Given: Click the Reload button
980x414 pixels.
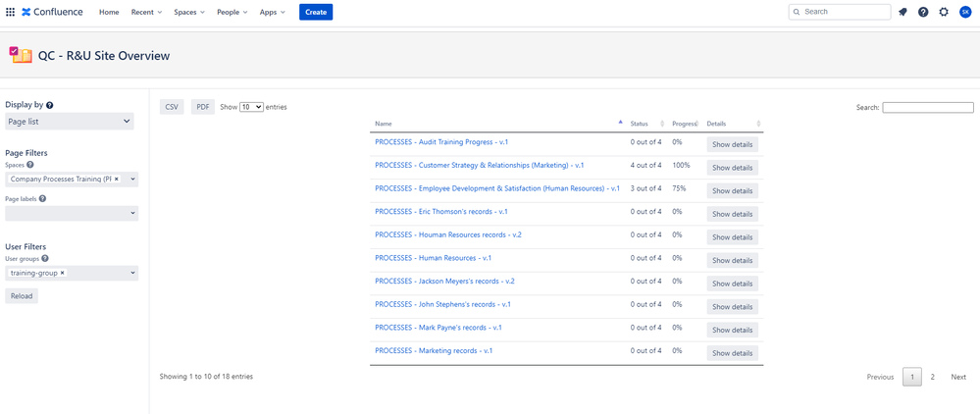Looking at the screenshot, I should [x=22, y=295].
